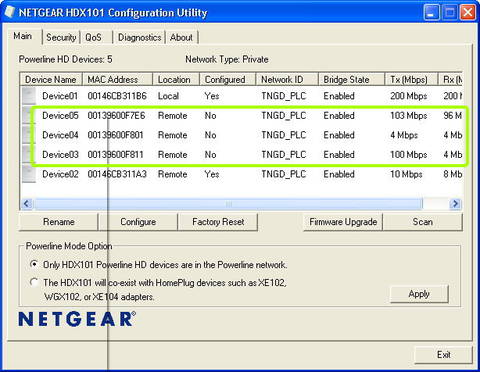This screenshot has width=480, height=372.
Task: Click the Device03 row icon
Action: 29,154
